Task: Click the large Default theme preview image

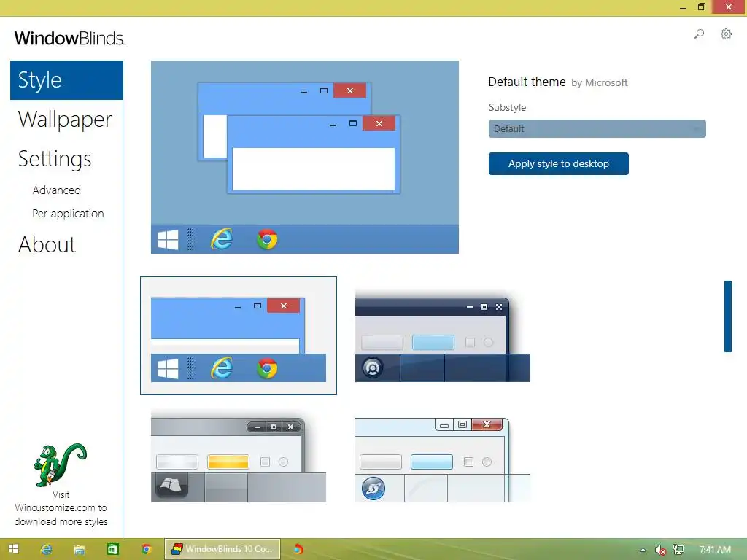Action: point(305,157)
